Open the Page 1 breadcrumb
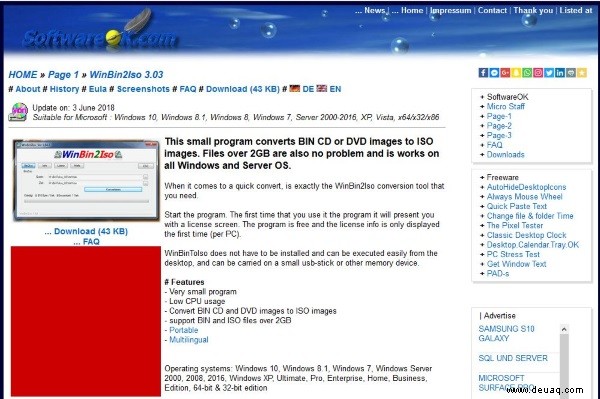This screenshot has width=600, height=399. pos(63,75)
